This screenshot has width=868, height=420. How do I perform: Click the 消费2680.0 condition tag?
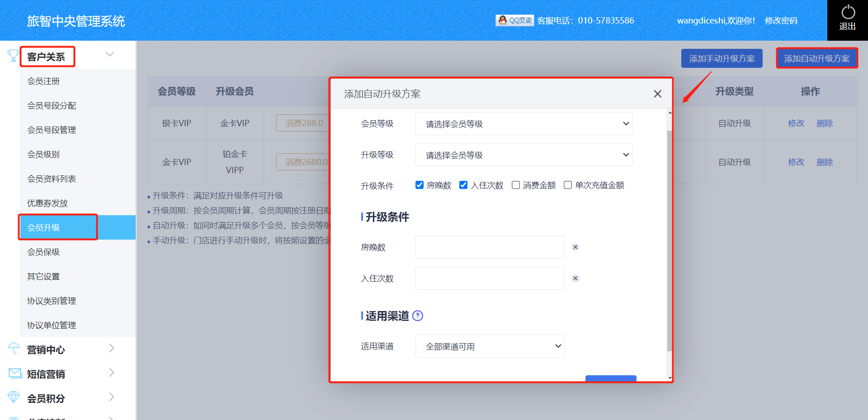pos(303,162)
